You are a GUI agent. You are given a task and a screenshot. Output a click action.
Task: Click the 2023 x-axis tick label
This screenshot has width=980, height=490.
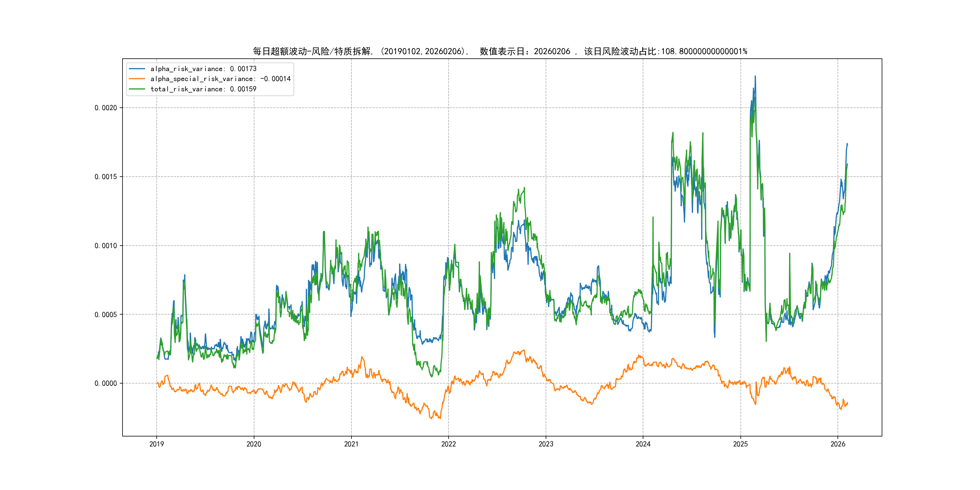tap(546, 444)
